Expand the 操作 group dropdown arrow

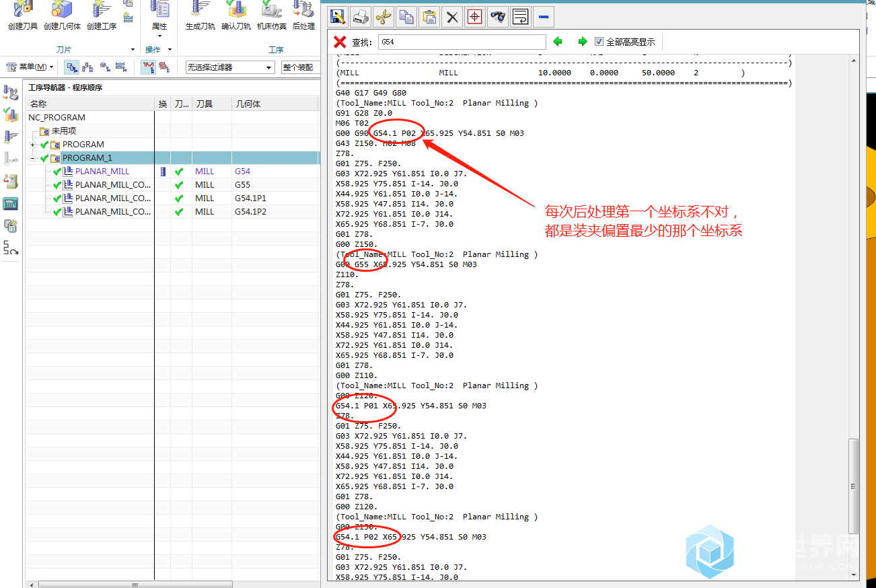click(x=170, y=49)
